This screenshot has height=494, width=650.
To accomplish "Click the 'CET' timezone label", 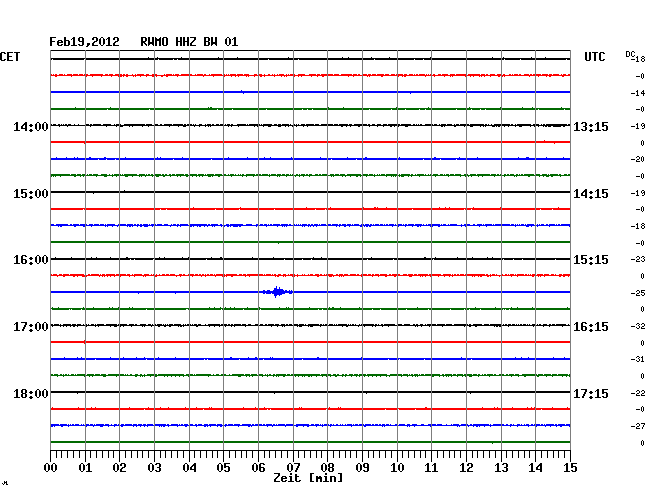I will click(x=10, y=57).
